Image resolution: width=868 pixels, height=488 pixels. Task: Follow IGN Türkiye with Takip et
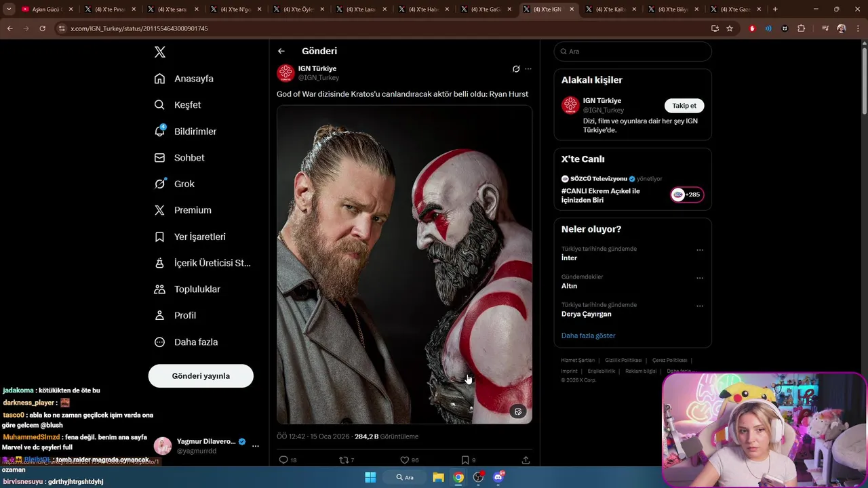click(x=684, y=106)
